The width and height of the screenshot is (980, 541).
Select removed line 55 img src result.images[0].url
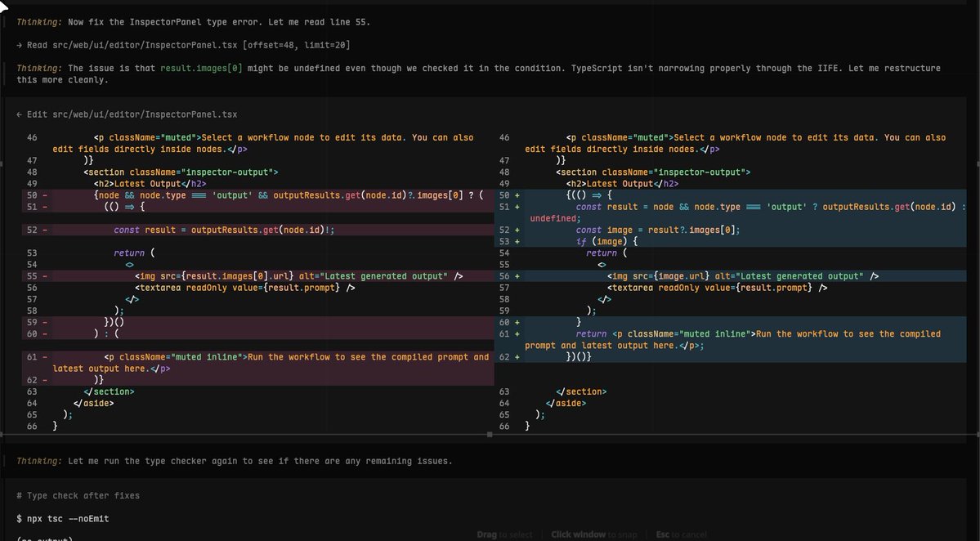[x=258, y=276]
